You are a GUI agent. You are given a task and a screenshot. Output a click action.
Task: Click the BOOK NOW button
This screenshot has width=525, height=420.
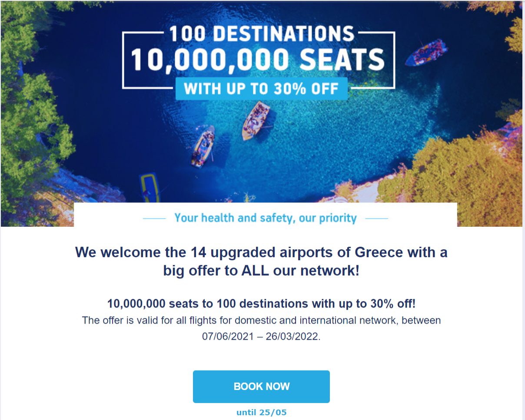pyautogui.click(x=261, y=387)
